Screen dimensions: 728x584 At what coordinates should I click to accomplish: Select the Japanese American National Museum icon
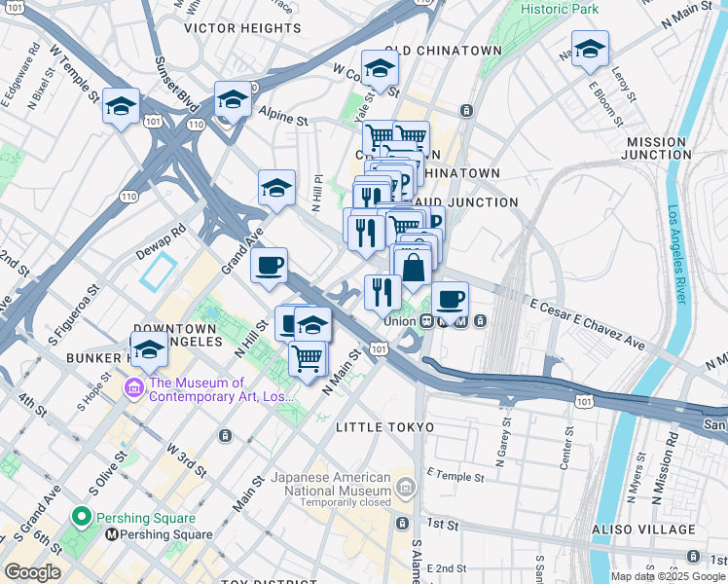pyautogui.click(x=407, y=488)
